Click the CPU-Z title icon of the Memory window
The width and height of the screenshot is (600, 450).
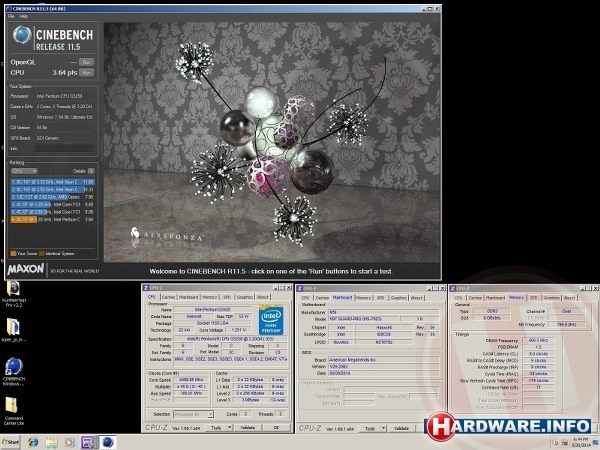pyautogui.click(x=453, y=288)
